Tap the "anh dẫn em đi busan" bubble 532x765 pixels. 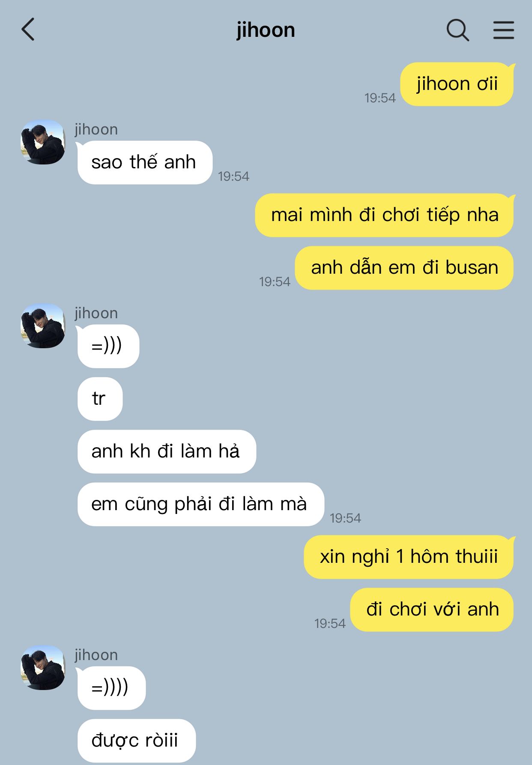404,268
